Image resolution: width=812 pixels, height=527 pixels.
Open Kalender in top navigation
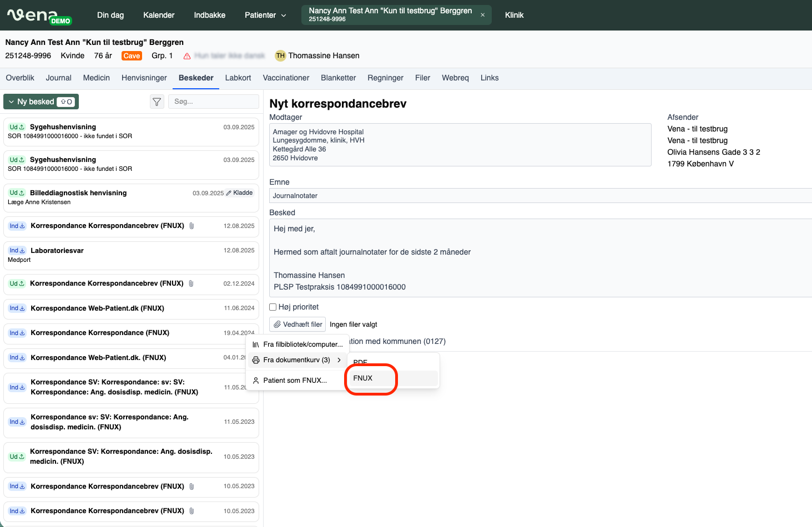pos(159,15)
